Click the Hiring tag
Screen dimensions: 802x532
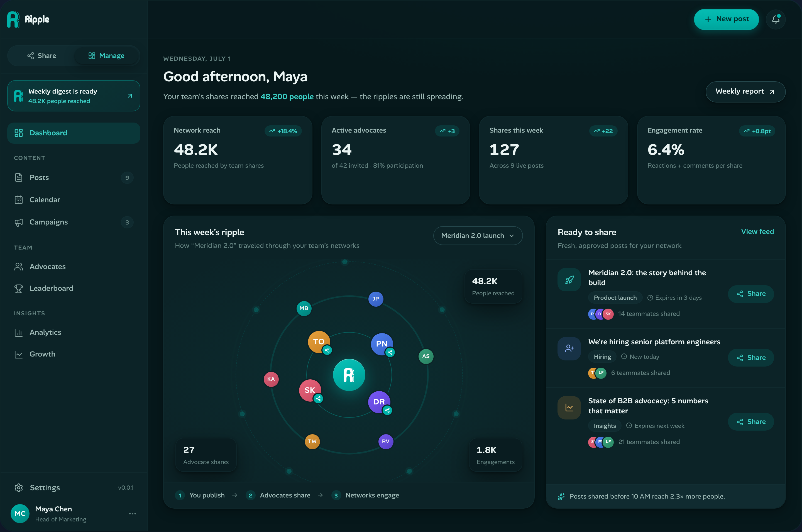602,357
